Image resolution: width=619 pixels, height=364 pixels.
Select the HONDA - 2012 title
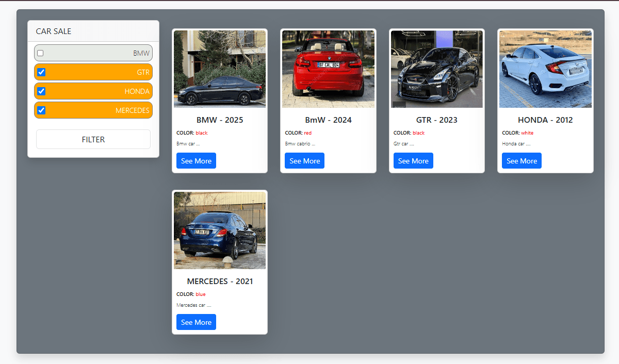tap(545, 120)
